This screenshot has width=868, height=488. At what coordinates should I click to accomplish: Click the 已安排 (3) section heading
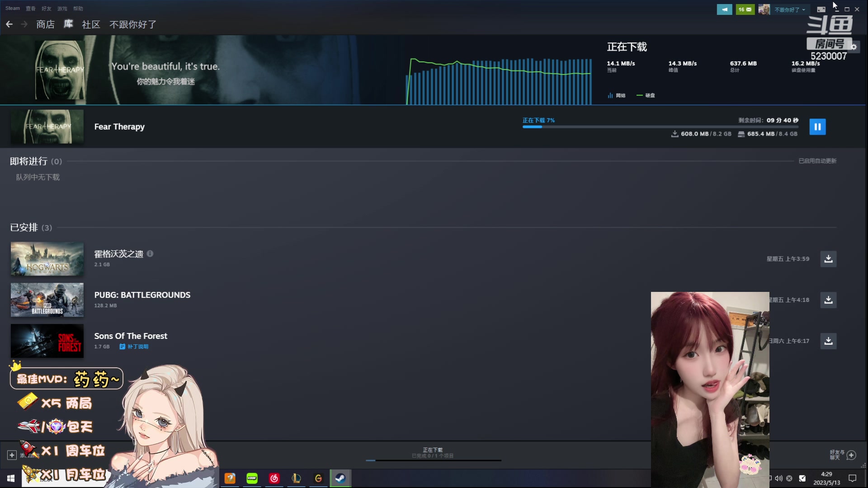31,228
